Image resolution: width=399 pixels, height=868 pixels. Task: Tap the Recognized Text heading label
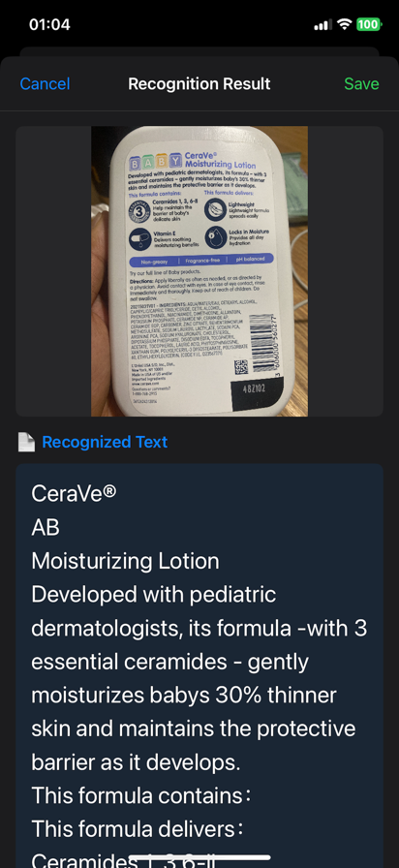pyautogui.click(x=105, y=442)
